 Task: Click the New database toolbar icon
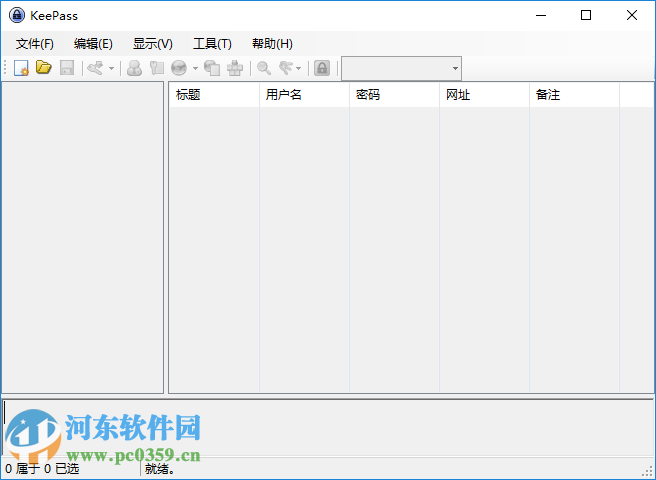point(21,68)
